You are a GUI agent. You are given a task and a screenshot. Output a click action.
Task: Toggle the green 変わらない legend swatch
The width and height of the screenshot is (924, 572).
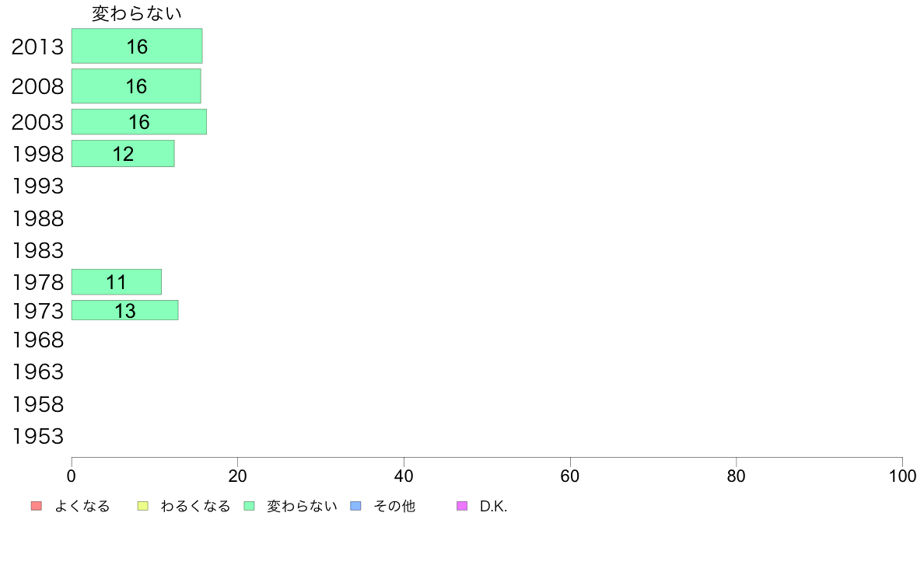click(250, 506)
